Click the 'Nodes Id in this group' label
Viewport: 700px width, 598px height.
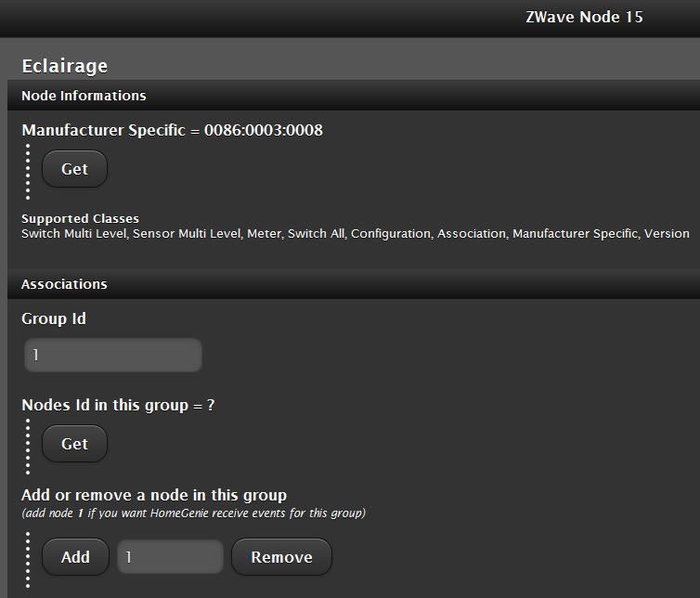[118, 405]
